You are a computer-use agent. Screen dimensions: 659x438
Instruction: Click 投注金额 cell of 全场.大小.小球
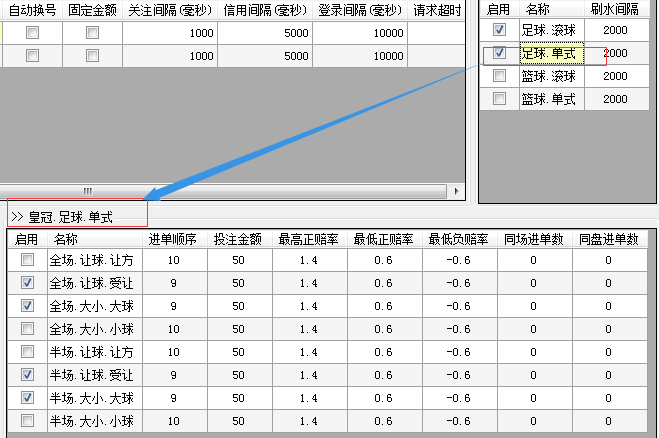(237, 329)
